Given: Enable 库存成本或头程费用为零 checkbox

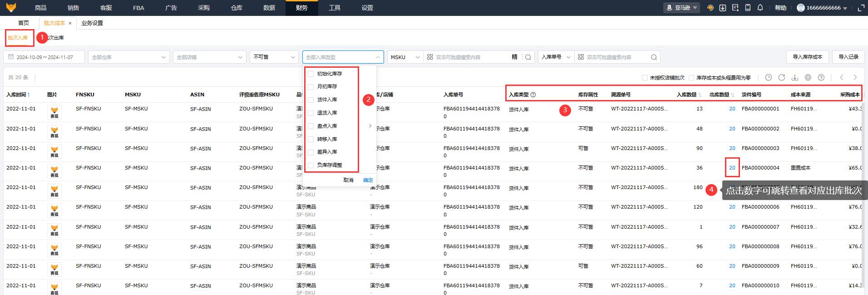Looking at the screenshot, I should tap(691, 78).
